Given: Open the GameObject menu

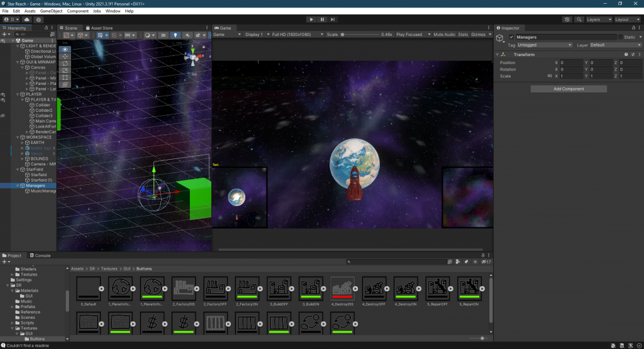Looking at the screenshot, I should [51, 11].
